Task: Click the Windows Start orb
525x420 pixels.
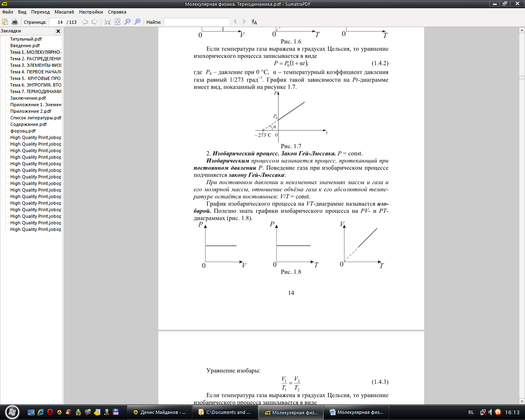Action: (11, 412)
